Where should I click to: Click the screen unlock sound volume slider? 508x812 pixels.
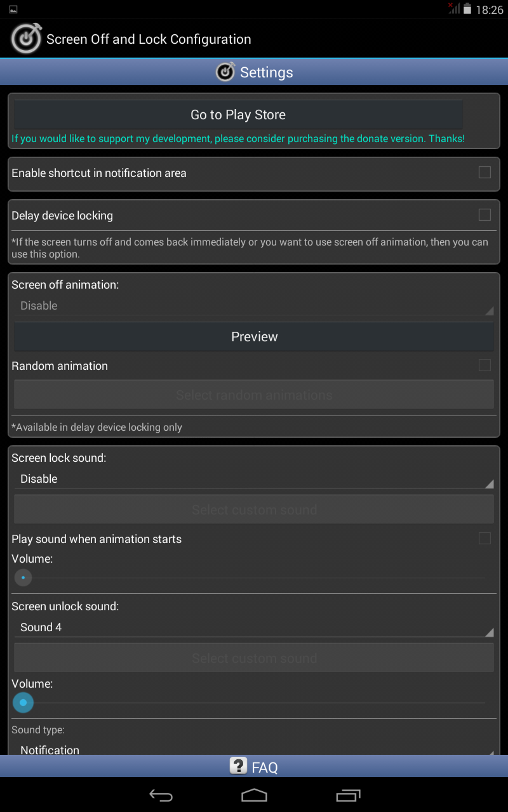pos(254,703)
